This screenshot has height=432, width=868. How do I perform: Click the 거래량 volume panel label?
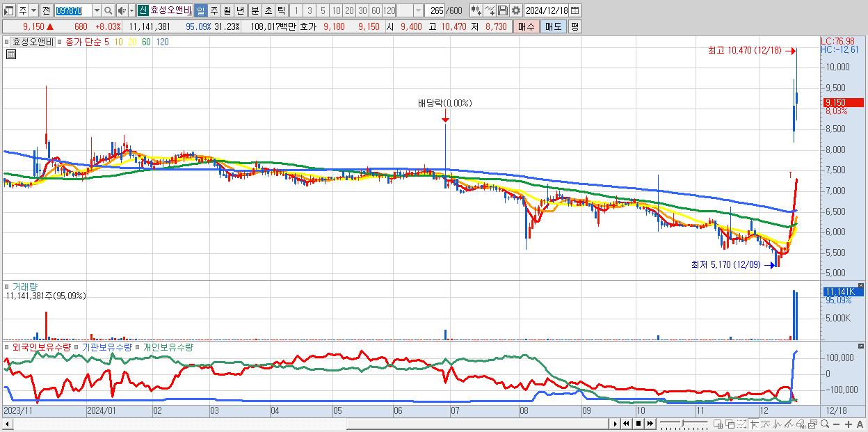click(26, 286)
